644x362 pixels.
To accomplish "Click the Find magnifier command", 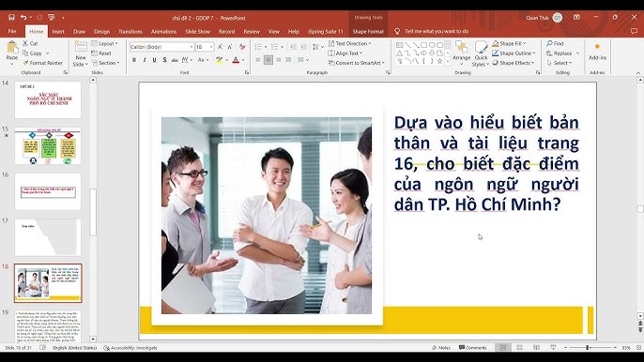I will [x=555, y=43].
